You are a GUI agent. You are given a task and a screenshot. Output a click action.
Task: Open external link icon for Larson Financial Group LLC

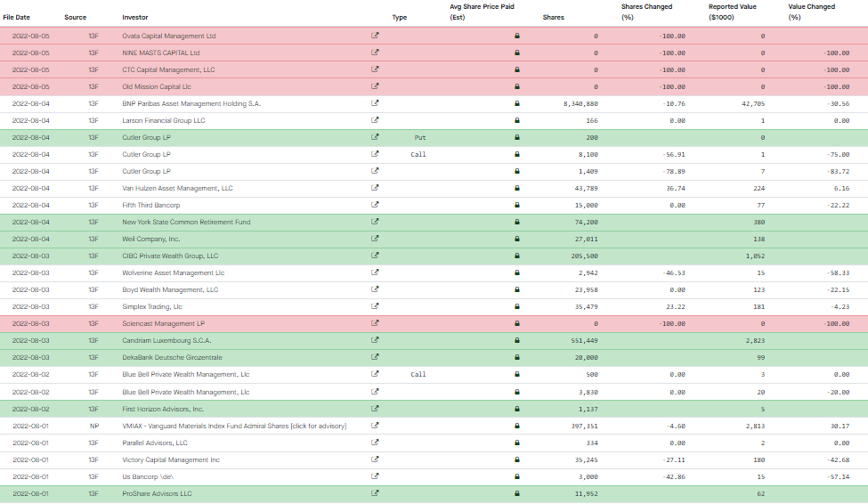(375, 120)
